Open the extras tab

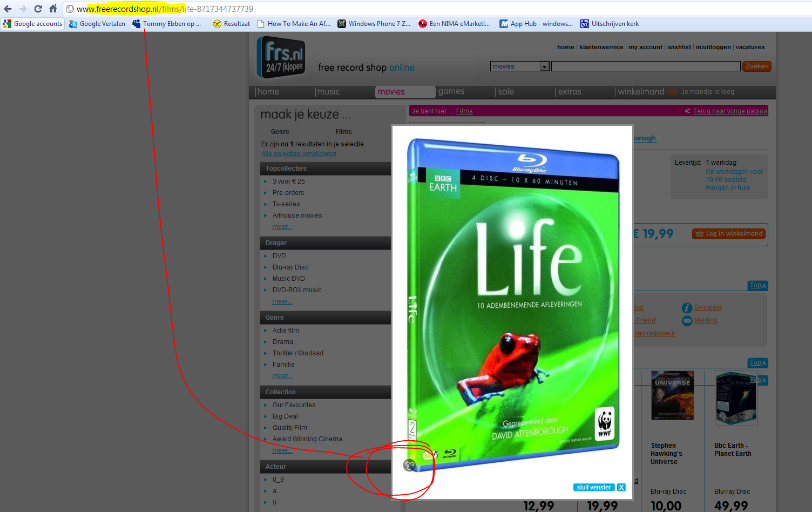[570, 92]
